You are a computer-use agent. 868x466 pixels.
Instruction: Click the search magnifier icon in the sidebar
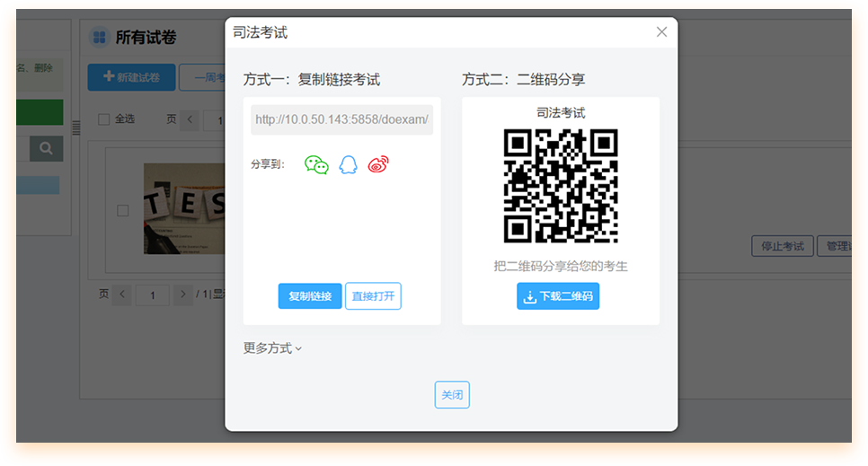(x=46, y=148)
